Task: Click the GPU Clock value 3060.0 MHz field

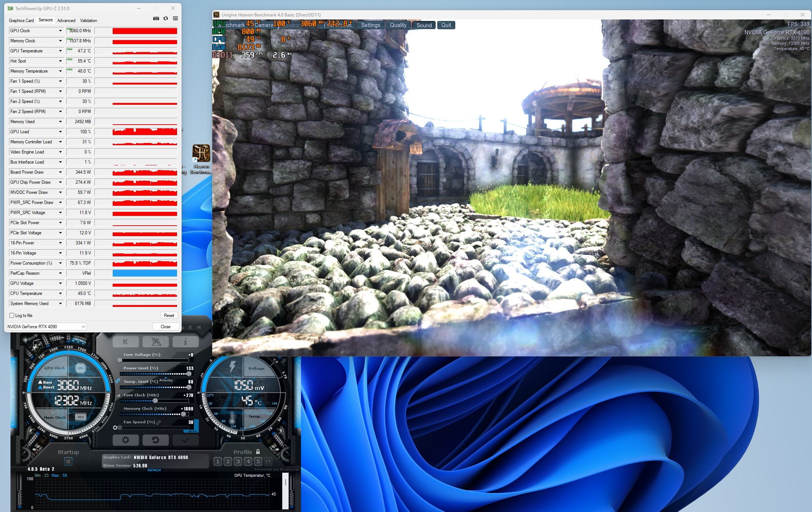Action: 79,31
